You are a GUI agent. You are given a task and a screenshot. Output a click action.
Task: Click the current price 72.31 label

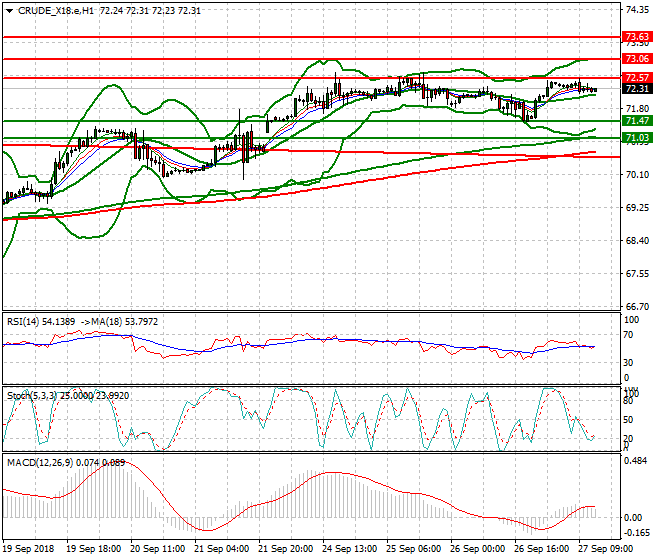(637, 88)
